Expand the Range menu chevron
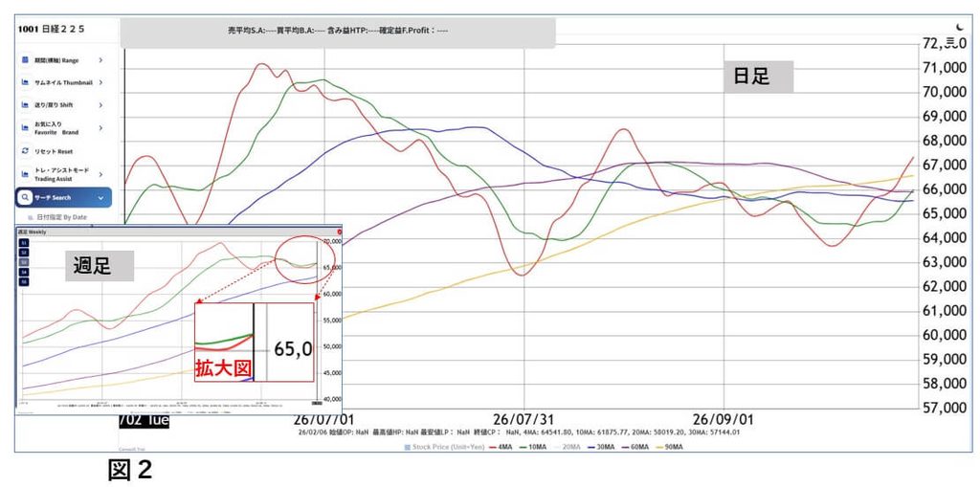This screenshot has width=980, height=487. 100,60
